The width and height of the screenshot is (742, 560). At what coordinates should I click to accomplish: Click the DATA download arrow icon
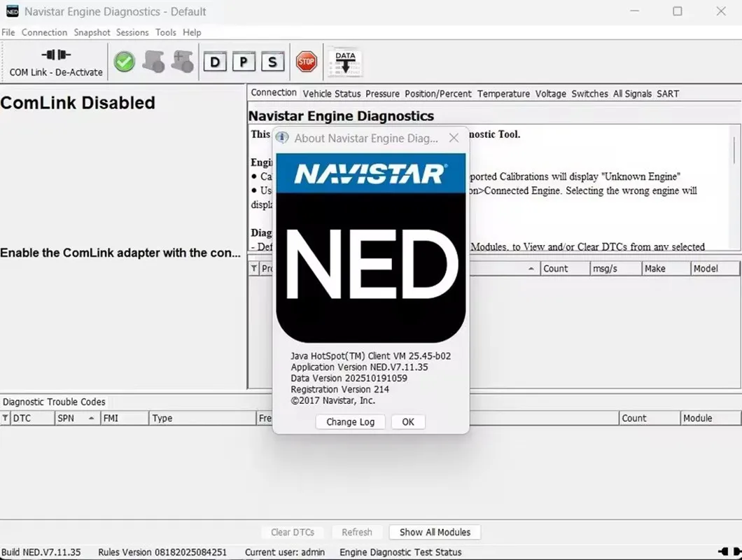pos(345,62)
